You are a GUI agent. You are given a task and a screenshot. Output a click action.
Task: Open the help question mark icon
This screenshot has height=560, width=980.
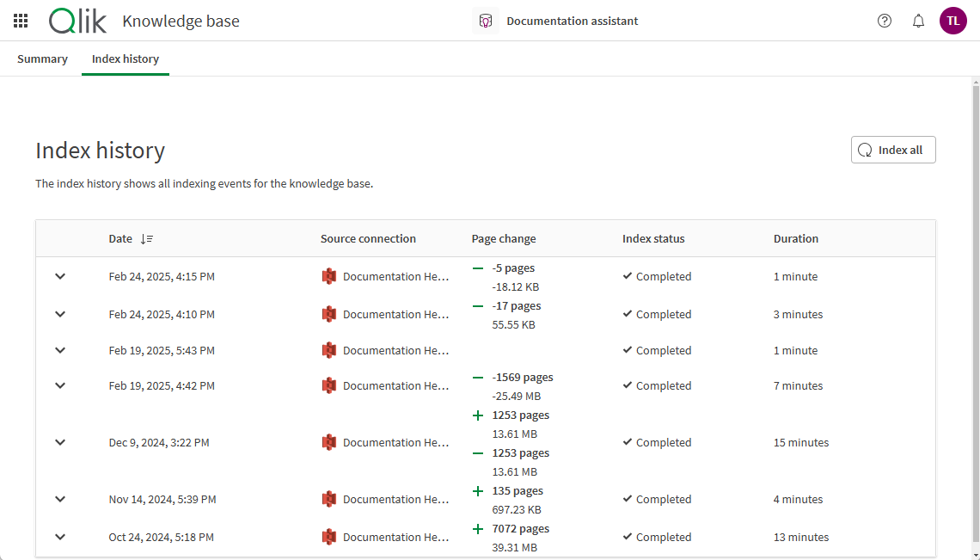pyautogui.click(x=885, y=20)
